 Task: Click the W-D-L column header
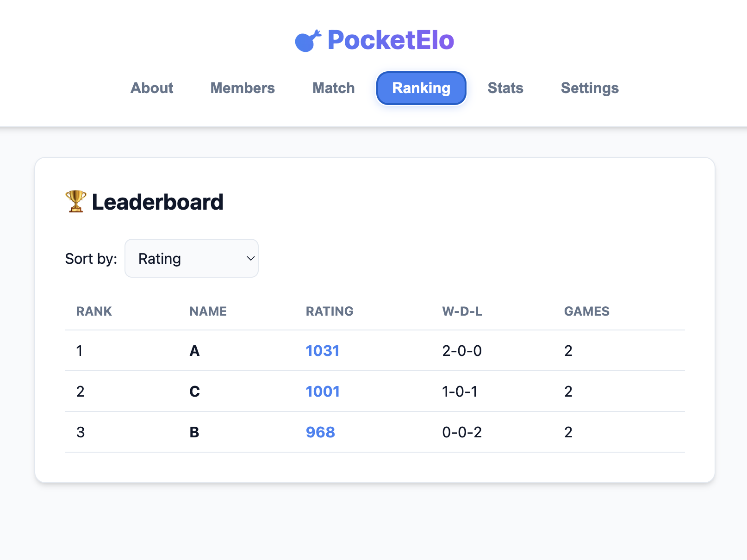[x=462, y=311]
